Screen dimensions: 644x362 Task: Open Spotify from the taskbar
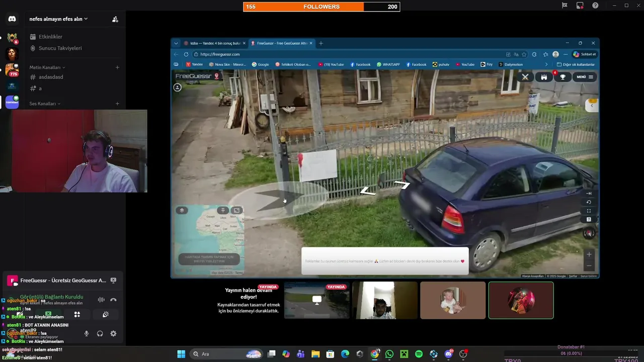(419, 354)
